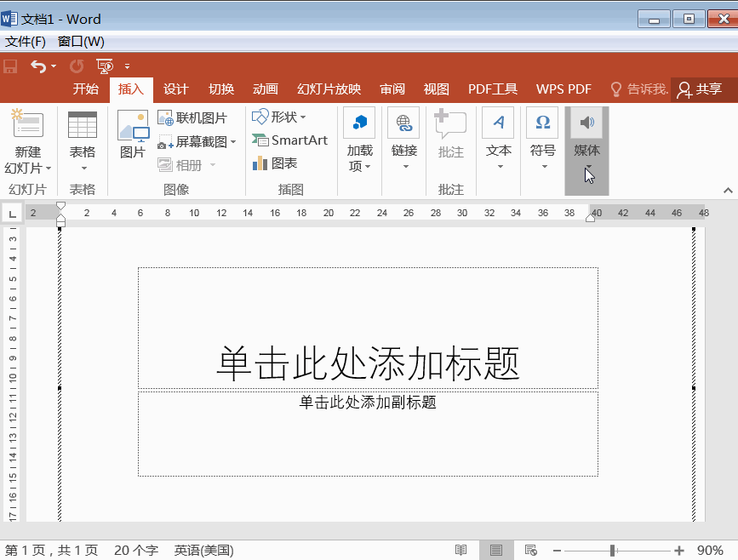Expand the 链接 dropdown arrow

coord(405,166)
